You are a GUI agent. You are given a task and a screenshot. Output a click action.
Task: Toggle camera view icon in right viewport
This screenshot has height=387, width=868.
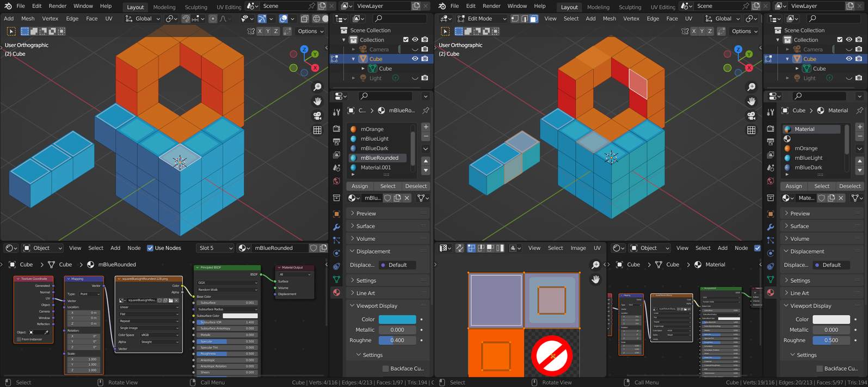[752, 115]
